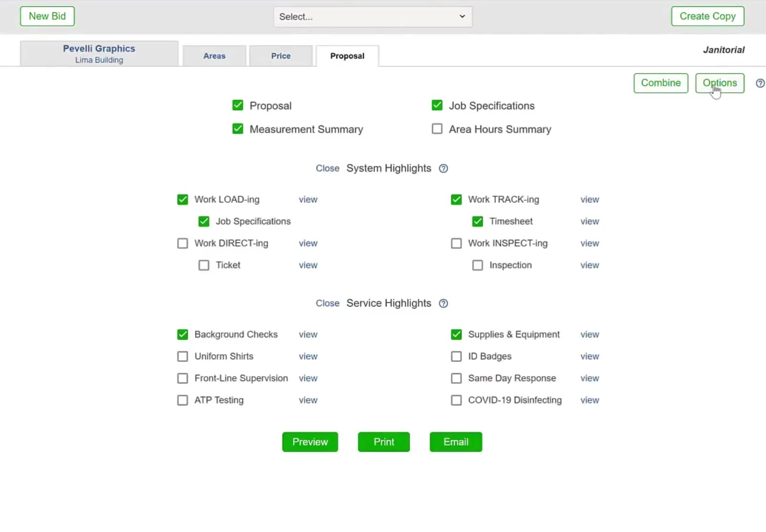The image size is (766, 532).
Task: Click the Options button
Action: (720, 83)
